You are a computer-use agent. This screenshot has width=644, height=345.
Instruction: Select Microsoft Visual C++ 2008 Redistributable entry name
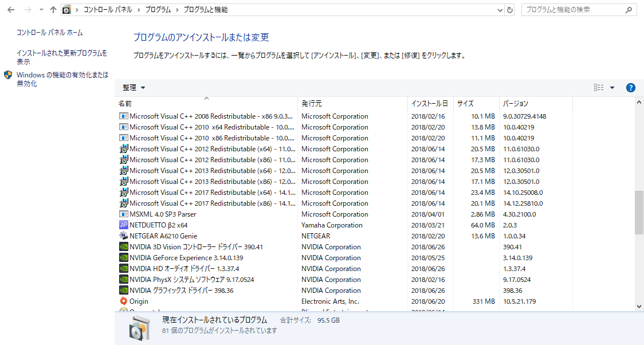tap(211, 116)
